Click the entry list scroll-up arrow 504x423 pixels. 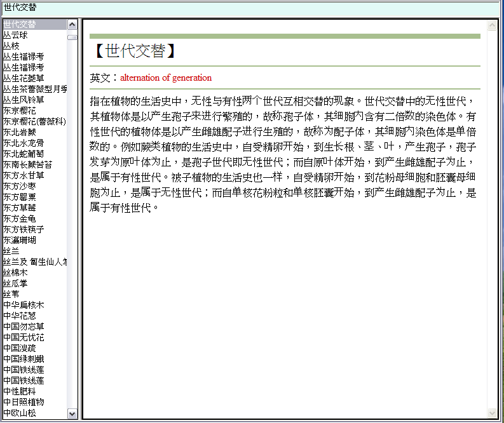coord(72,24)
